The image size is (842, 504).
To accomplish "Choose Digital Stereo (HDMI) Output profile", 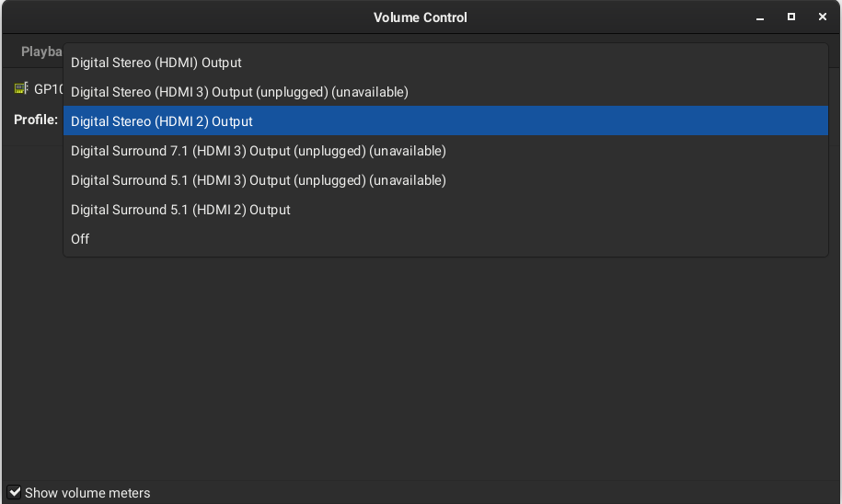I will click(445, 63).
